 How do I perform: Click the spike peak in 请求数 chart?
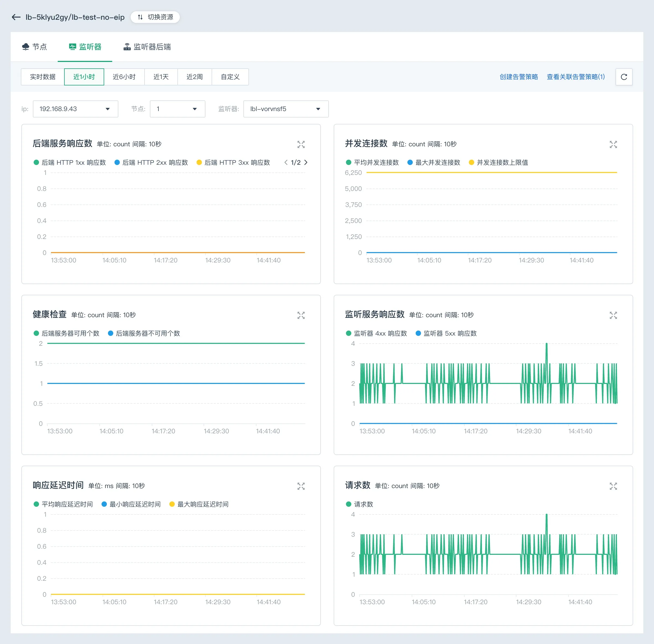point(546,515)
